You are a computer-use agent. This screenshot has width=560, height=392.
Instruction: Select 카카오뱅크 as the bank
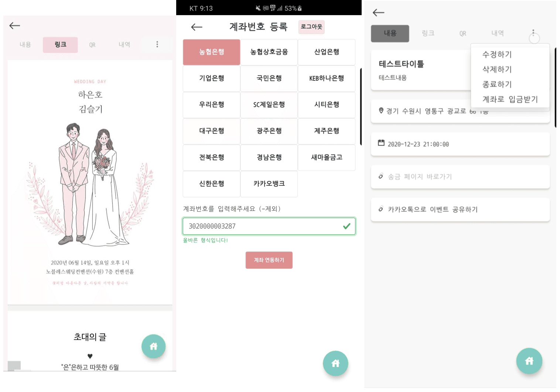(269, 184)
